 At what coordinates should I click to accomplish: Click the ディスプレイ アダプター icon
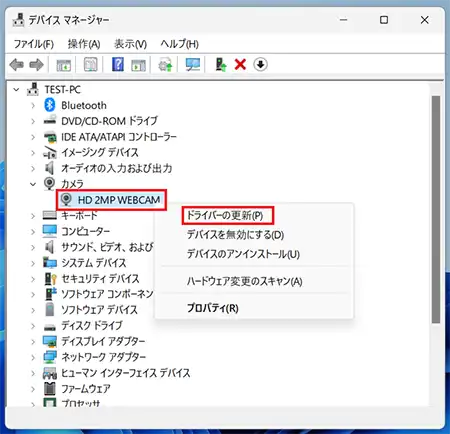[x=50, y=341]
